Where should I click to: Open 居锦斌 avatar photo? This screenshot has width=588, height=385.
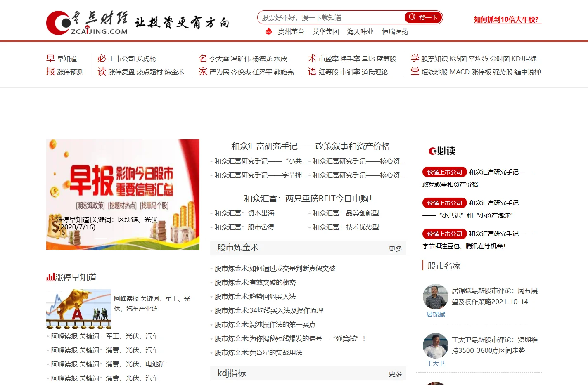[436, 297]
